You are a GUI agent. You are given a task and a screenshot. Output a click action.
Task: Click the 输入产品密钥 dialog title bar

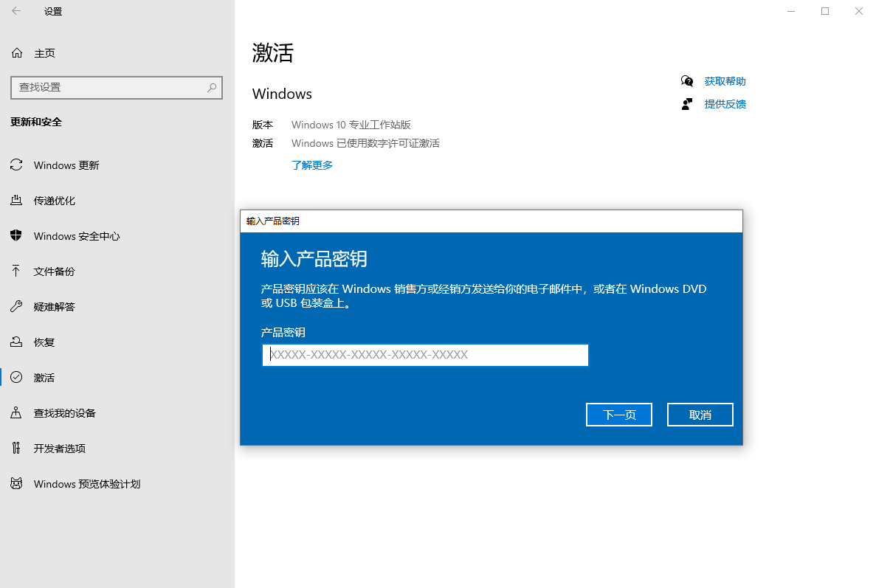[492, 221]
